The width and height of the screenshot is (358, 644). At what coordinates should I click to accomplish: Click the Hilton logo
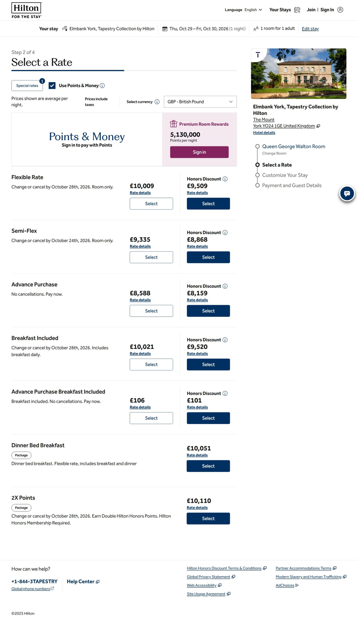27,10
